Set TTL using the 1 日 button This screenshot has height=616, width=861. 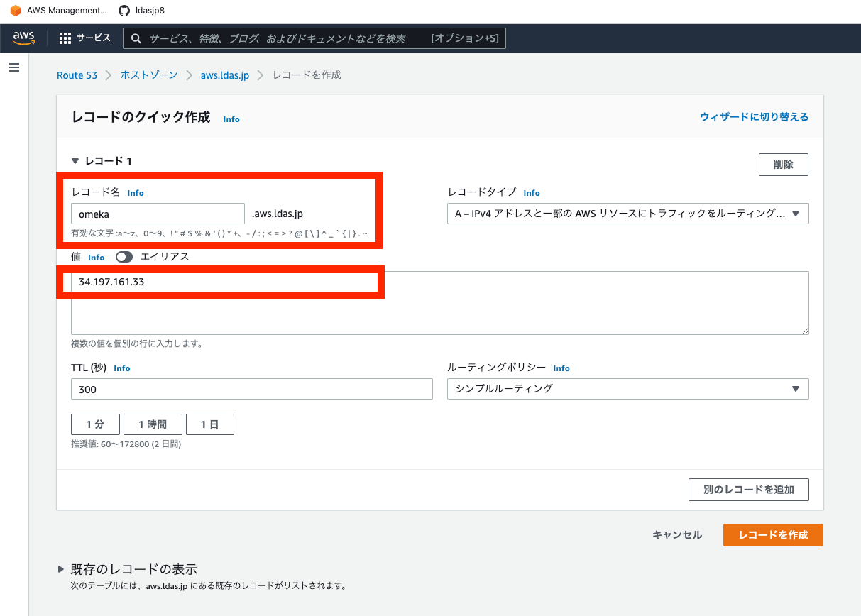click(210, 424)
